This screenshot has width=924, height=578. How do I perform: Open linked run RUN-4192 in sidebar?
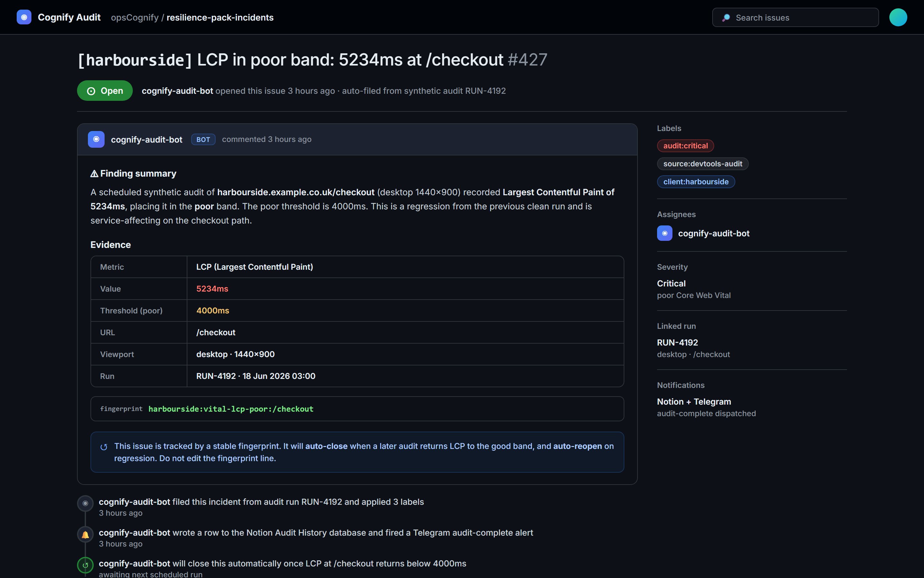pyautogui.click(x=677, y=343)
